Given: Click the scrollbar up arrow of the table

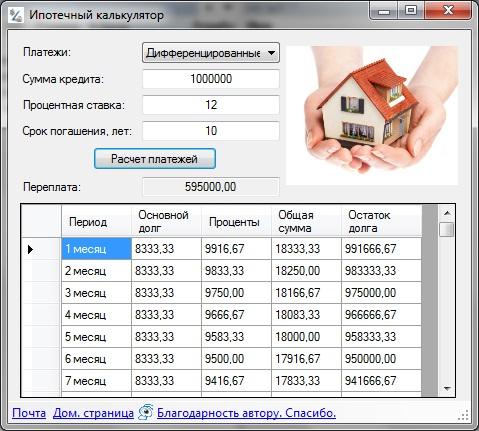Looking at the screenshot, I should [447, 213].
